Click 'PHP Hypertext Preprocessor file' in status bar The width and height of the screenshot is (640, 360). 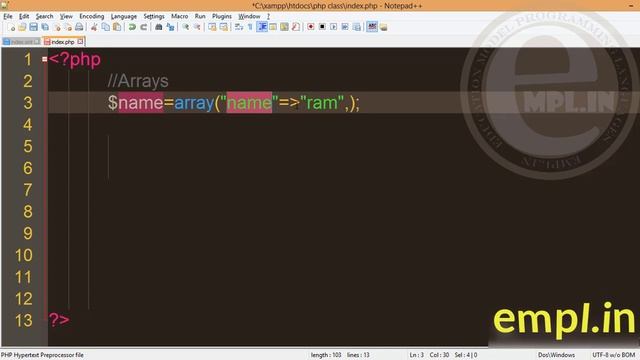[42, 355]
